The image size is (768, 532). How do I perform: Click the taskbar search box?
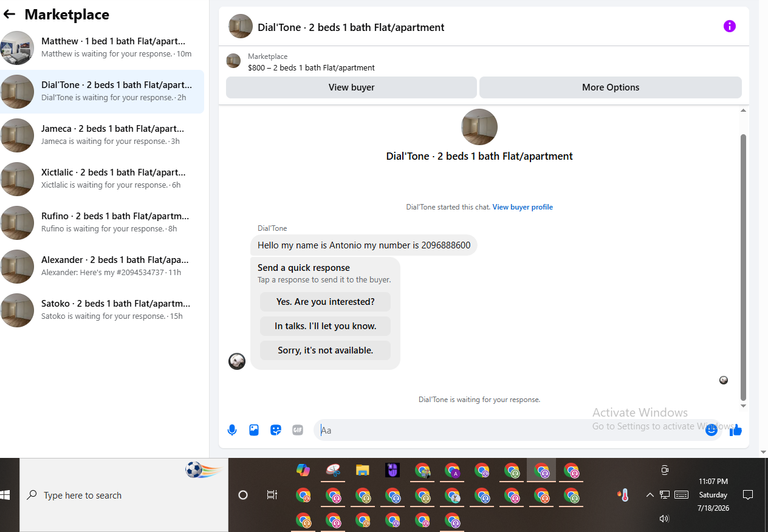point(124,495)
